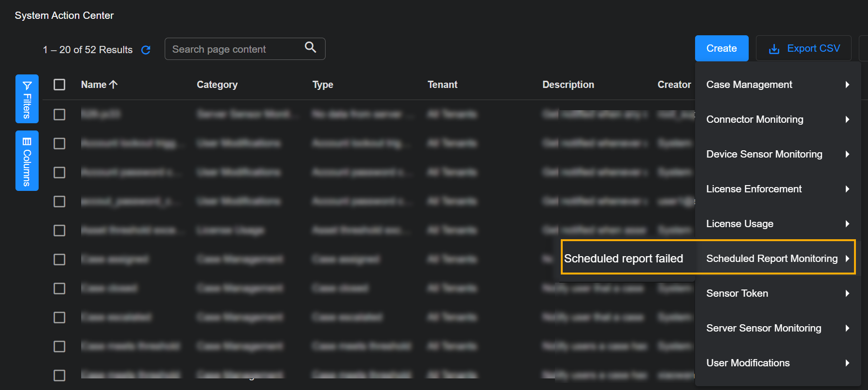
Task: Click the blue Create button
Action: [x=721, y=48]
